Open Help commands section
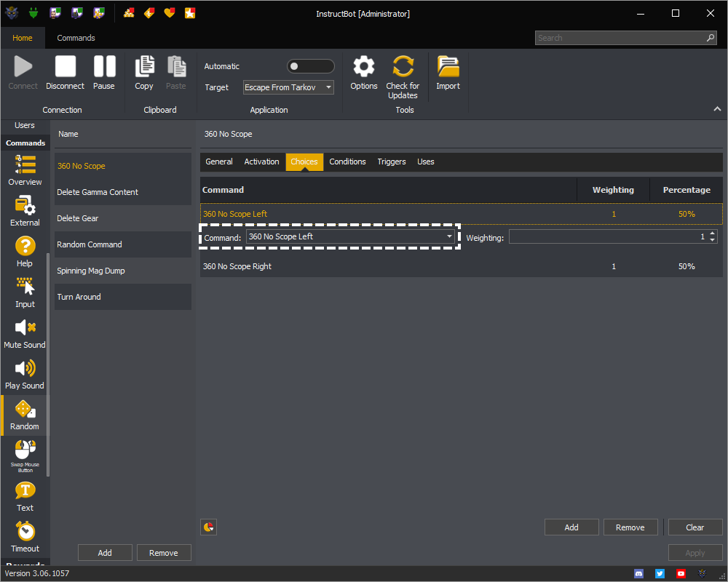This screenshot has height=582, width=728. coord(25,252)
